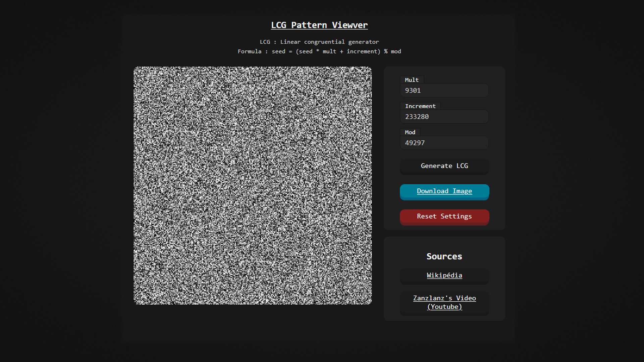Open the Wikipédia source link

[444, 275]
